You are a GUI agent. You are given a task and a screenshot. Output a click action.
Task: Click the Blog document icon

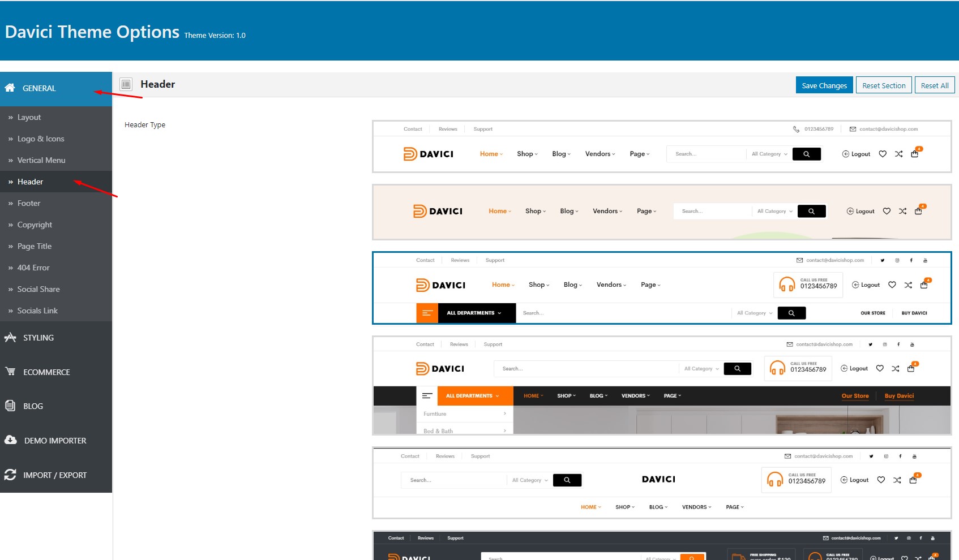click(10, 406)
